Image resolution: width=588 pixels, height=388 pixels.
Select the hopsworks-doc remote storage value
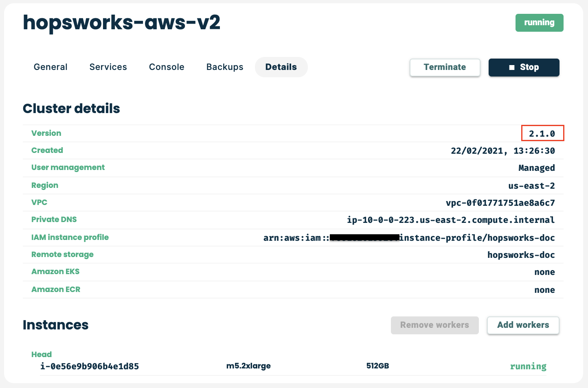(x=521, y=255)
